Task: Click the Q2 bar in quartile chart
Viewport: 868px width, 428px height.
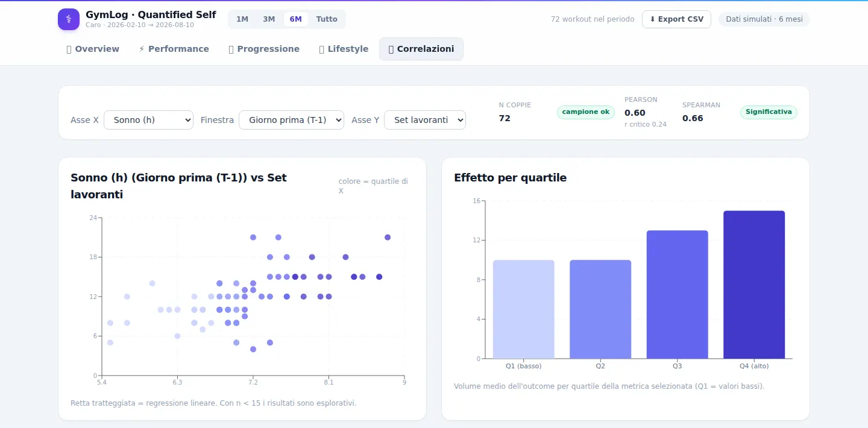Action: point(600,309)
